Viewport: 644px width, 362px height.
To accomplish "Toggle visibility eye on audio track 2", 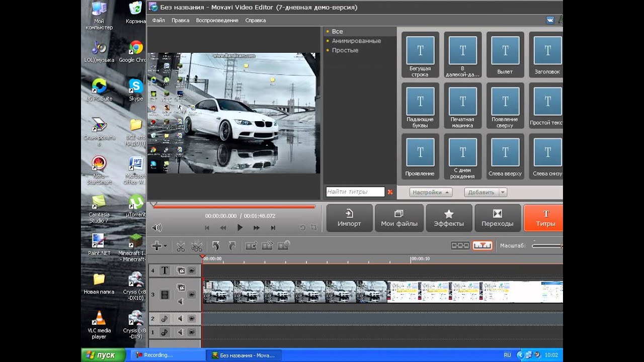I will point(192,318).
